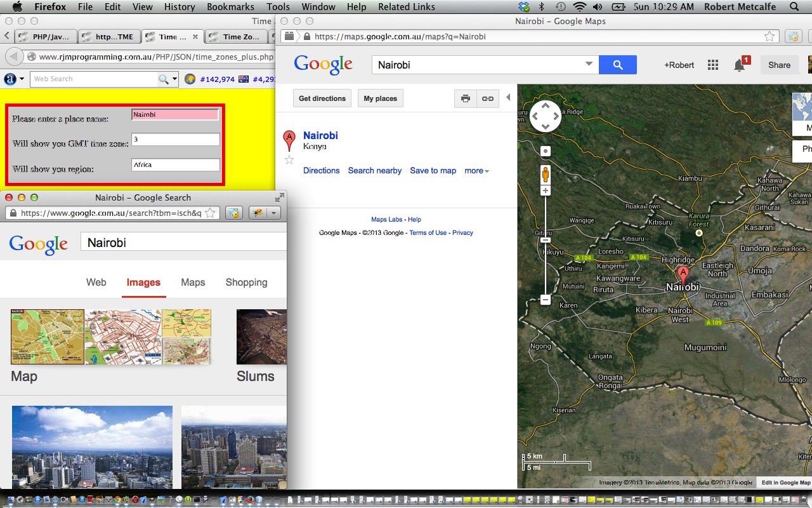Click the volume icon in menu bar
The height and width of the screenshot is (508, 812).
coord(598,7)
